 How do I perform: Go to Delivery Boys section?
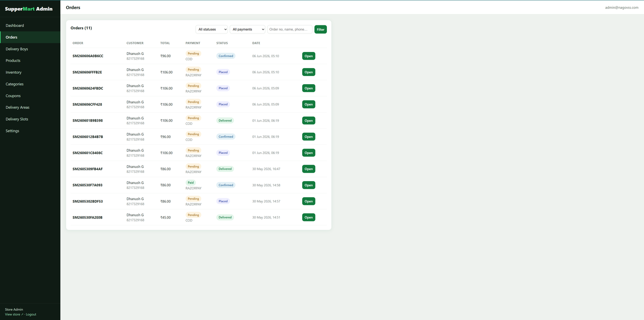coord(30,49)
